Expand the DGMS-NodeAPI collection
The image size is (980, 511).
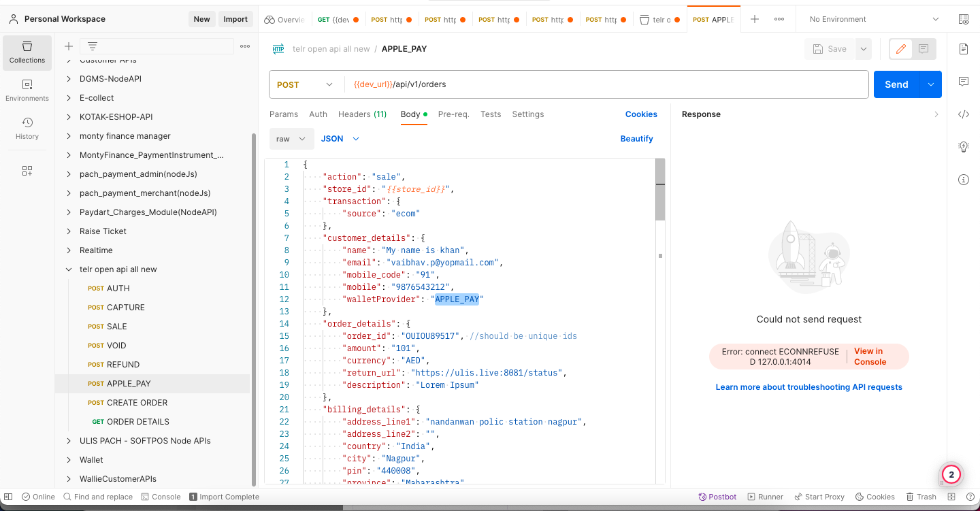pos(69,79)
